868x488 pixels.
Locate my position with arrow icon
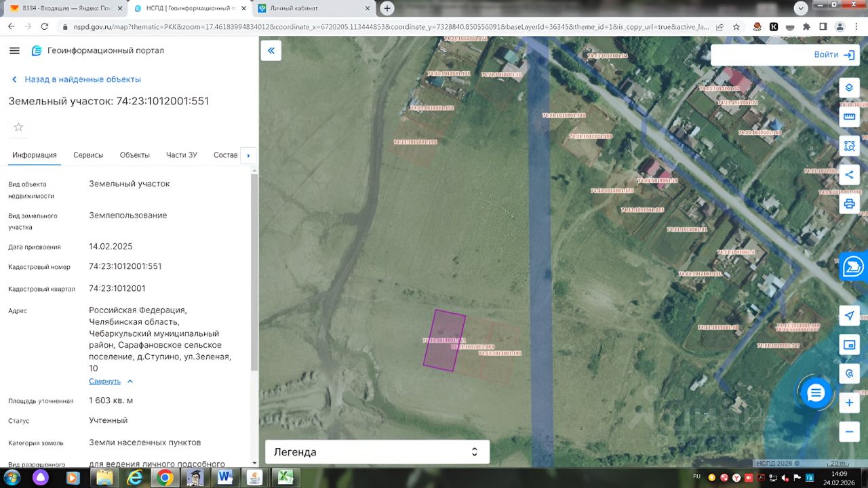[849, 316]
